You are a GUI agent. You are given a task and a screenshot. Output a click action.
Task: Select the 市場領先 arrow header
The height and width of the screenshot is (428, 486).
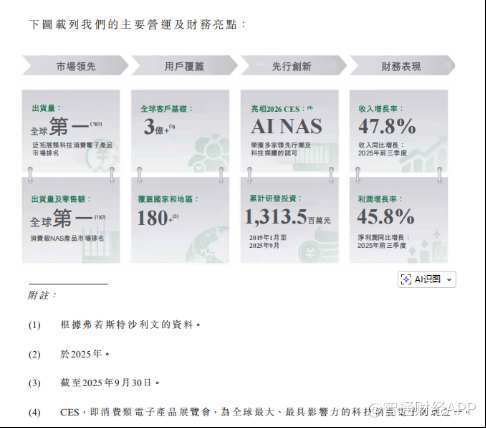coord(75,65)
